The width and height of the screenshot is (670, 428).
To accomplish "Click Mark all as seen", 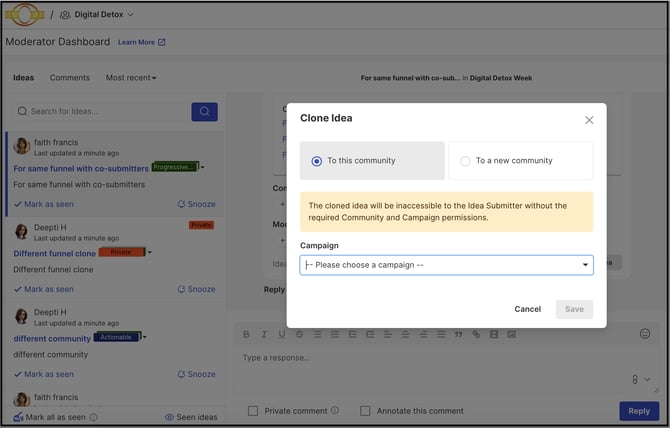I will pos(50,417).
